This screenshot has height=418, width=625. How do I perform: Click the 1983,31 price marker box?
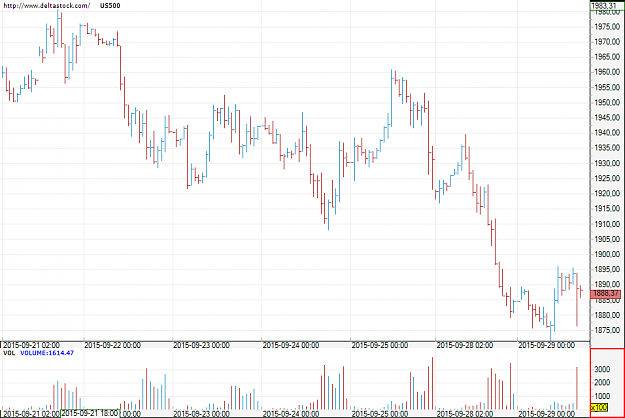click(x=605, y=6)
